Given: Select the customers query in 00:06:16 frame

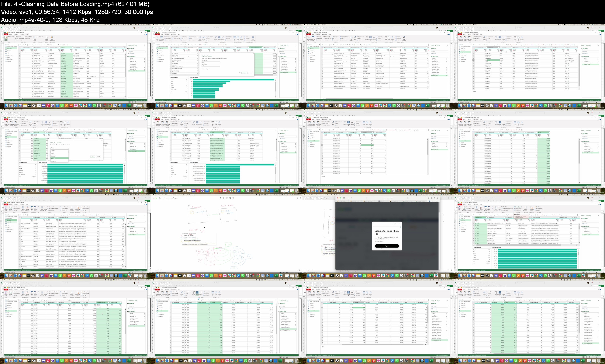Looking at the screenshot, I should coord(162,48).
